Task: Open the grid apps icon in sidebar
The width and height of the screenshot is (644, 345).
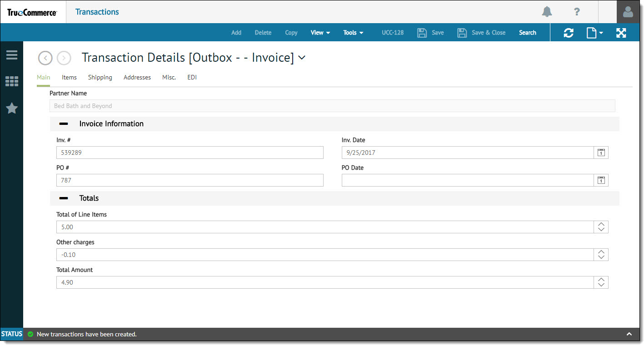Action: [x=12, y=81]
